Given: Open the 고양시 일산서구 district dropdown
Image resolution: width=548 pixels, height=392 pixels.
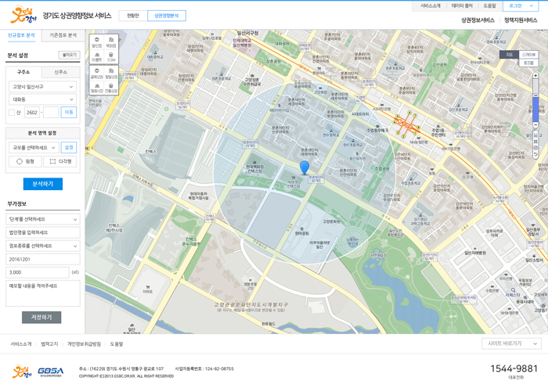Looking at the screenshot, I should coord(43,87).
